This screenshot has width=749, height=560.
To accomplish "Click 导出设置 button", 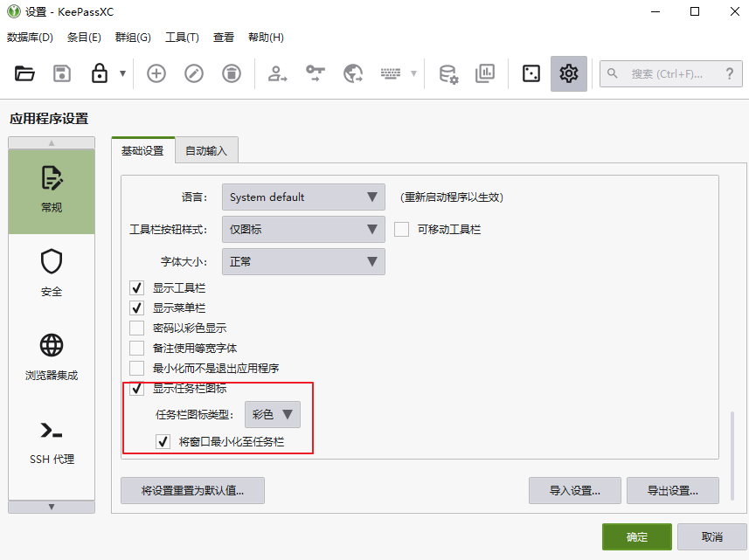I will coord(673,491).
